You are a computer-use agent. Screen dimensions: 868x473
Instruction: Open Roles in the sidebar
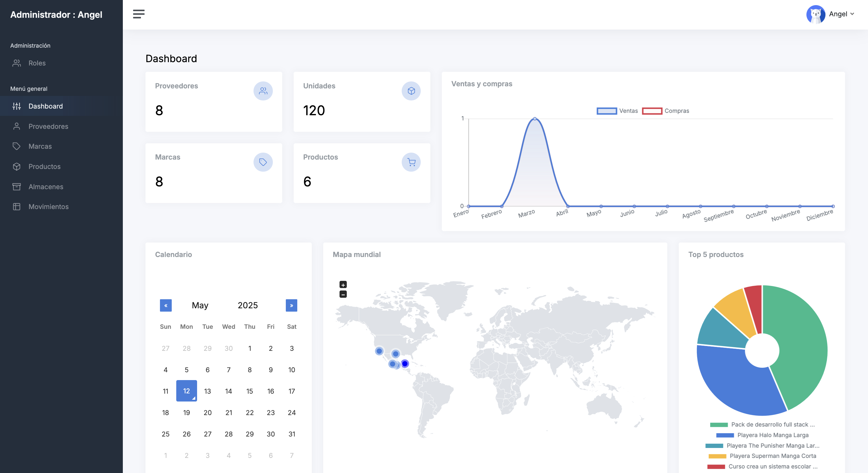click(37, 63)
